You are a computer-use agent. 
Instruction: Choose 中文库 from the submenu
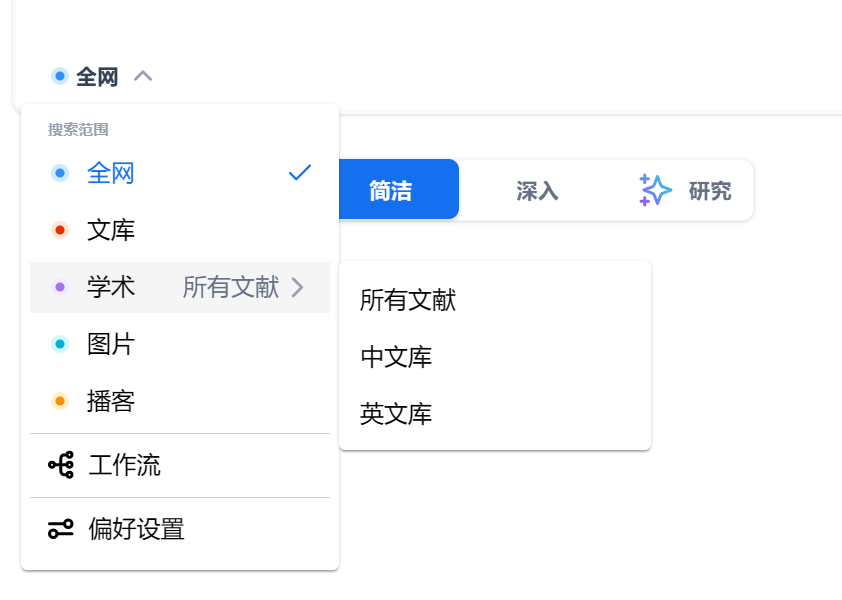coord(396,357)
